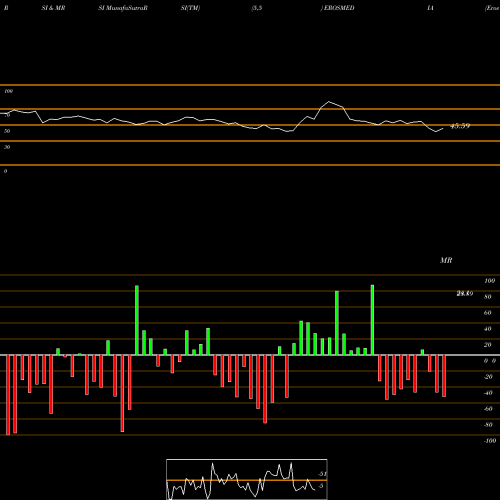Click the -100 label on MR axis
This screenshot has height=500, width=500.
490,441
